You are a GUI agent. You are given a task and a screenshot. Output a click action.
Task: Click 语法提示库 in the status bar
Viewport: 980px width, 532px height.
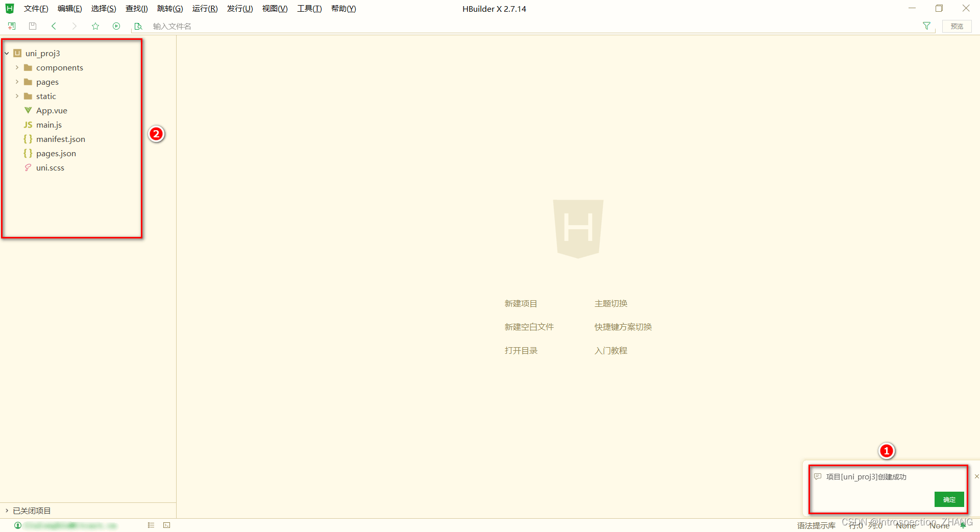[816, 525]
